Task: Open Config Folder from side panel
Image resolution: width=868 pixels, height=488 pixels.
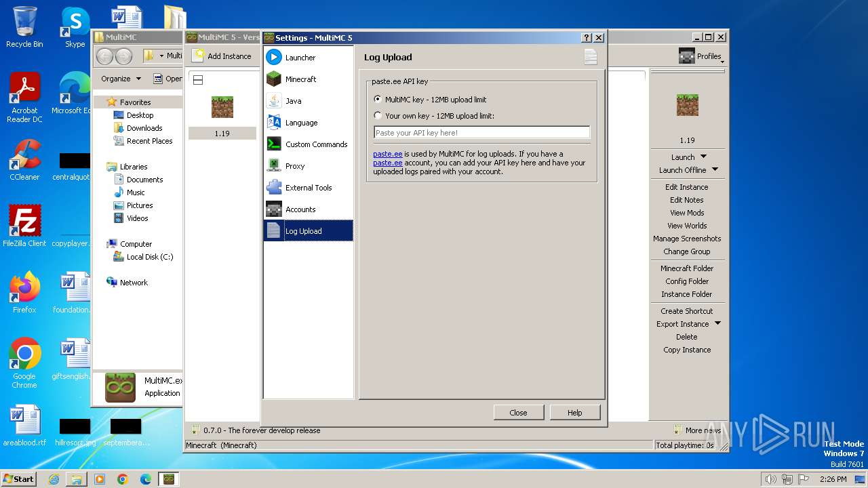Action: pyautogui.click(x=686, y=281)
